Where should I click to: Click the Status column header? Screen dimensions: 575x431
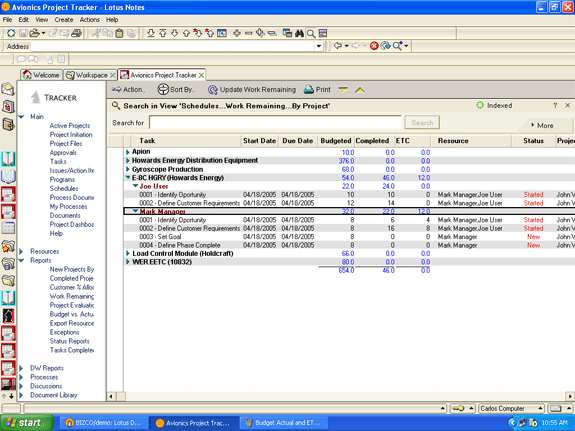(x=533, y=141)
